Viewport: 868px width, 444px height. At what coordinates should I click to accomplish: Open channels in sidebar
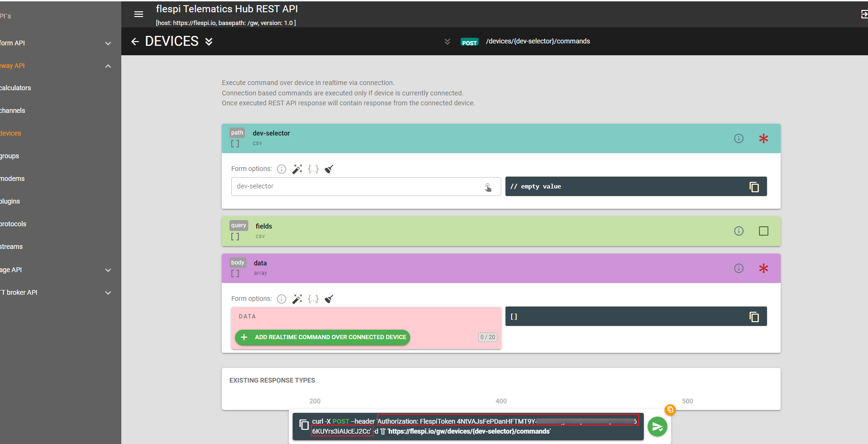[x=13, y=111]
